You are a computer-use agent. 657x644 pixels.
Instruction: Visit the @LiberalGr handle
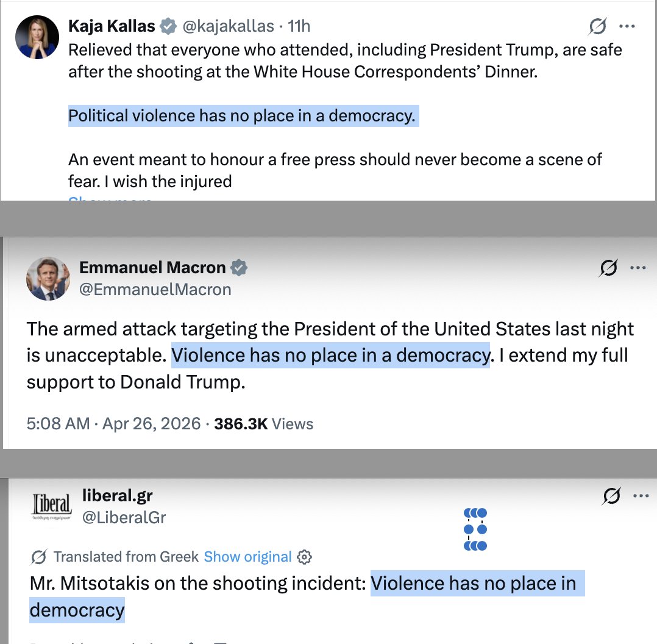(124, 518)
